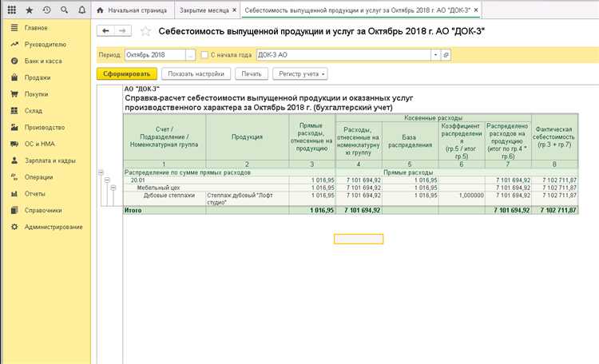Open the sections menu grid icon
Screen dimensions: 599x364
(x=11, y=10)
